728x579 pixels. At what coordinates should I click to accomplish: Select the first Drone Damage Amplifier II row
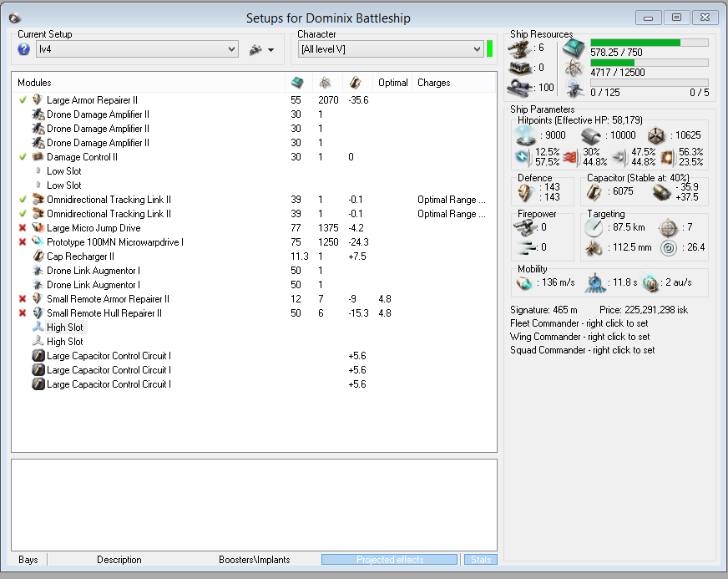pyautogui.click(x=253, y=114)
